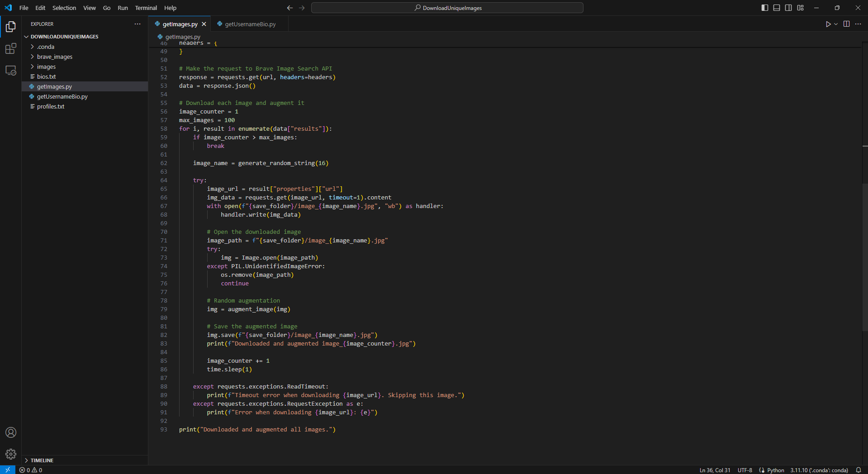Select the 3.11.10 conda interpreter
This screenshot has height=474, width=868.
tap(819, 470)
